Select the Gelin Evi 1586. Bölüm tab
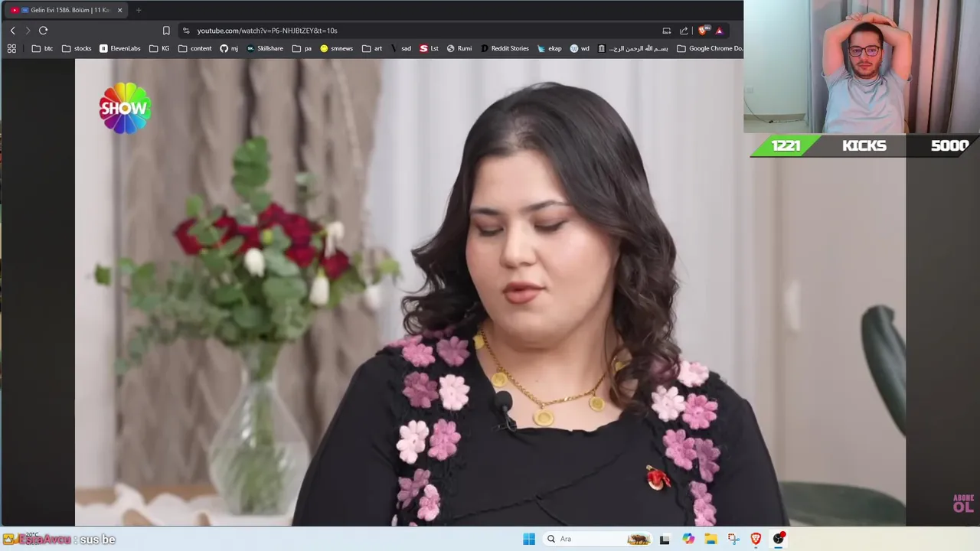Image resolution: width=980 pixels, height=551 pixels. tap(66, 10)
